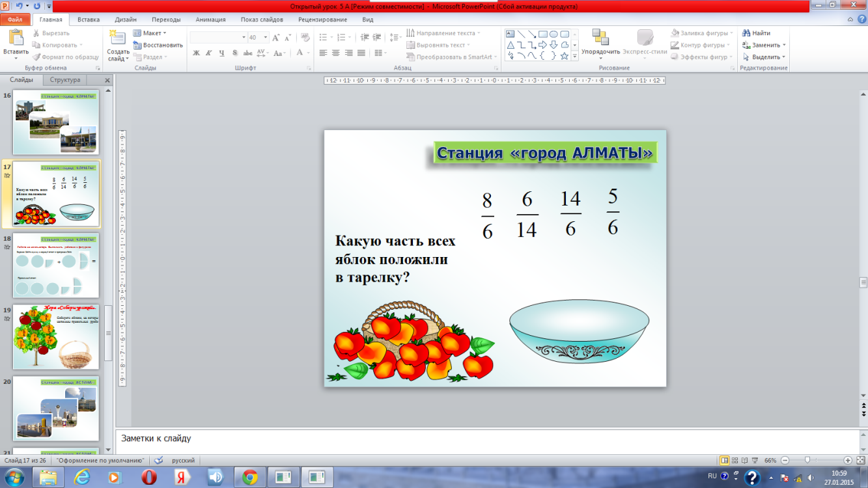868x488 pixels.
Task: Click the Find (Найти) binoculars button
Action: click(x=756, y=33)
